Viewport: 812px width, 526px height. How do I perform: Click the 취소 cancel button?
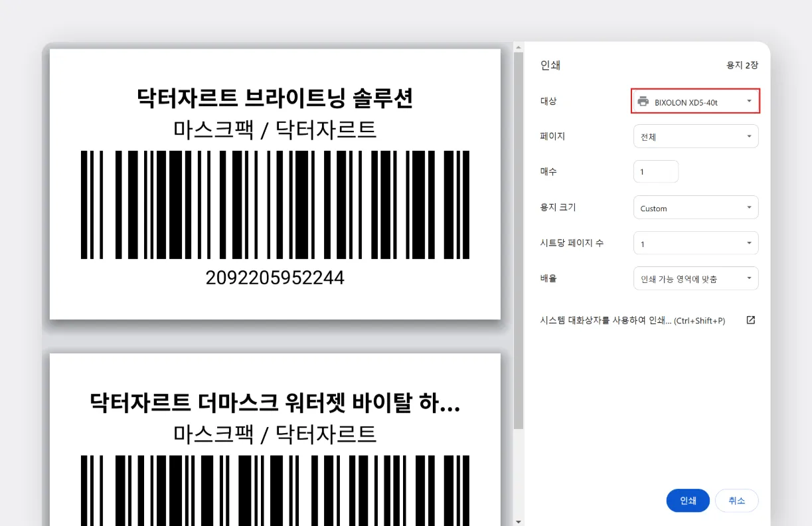pos(737,501)
